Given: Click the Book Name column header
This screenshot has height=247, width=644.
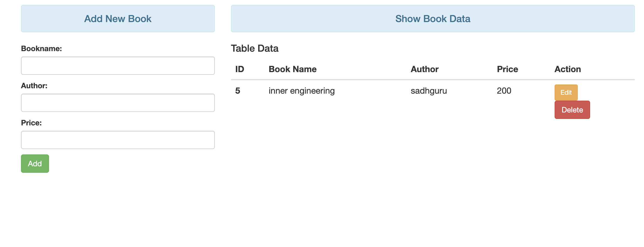Looking at the screenshot, I should click(293, 69).
